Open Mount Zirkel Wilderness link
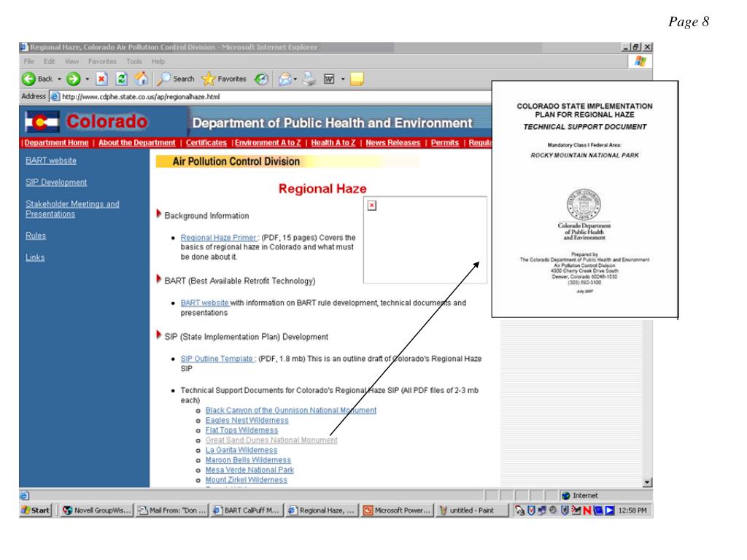This screenshot has height=560, width=747. point(247,480)
